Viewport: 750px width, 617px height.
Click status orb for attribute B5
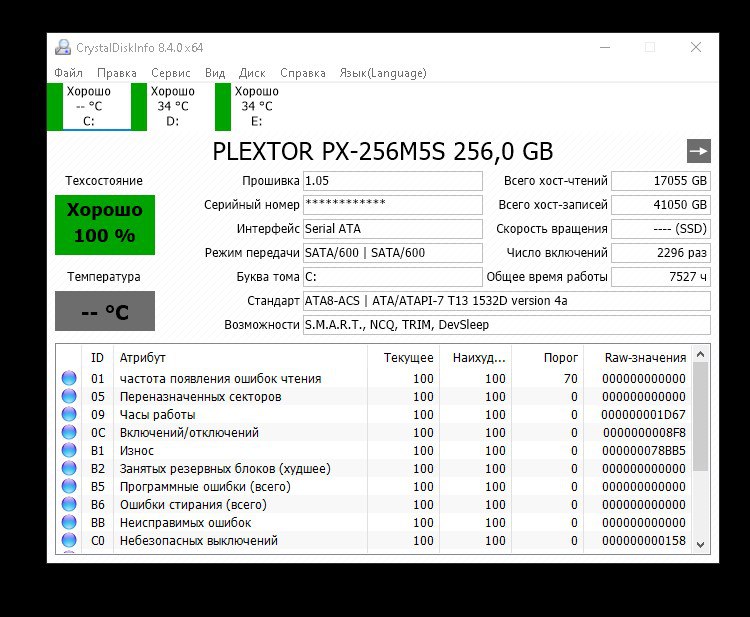[69, 486]
